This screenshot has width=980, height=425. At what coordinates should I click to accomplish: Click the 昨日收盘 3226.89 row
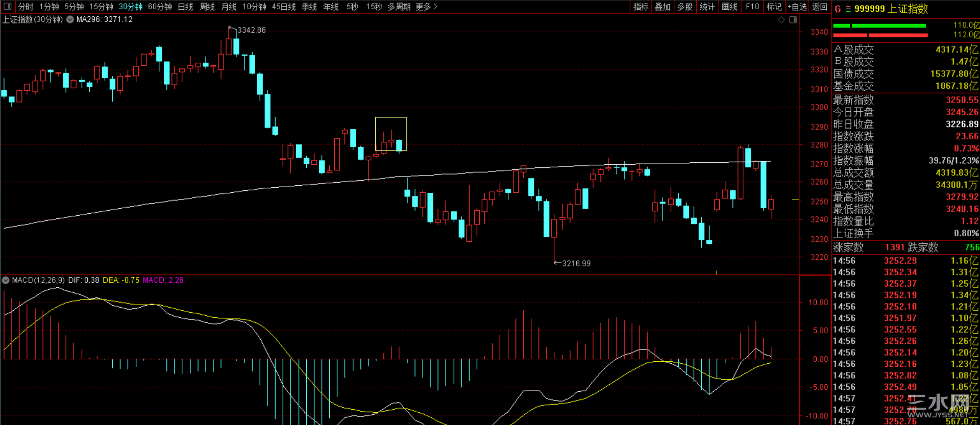point(906,124)
